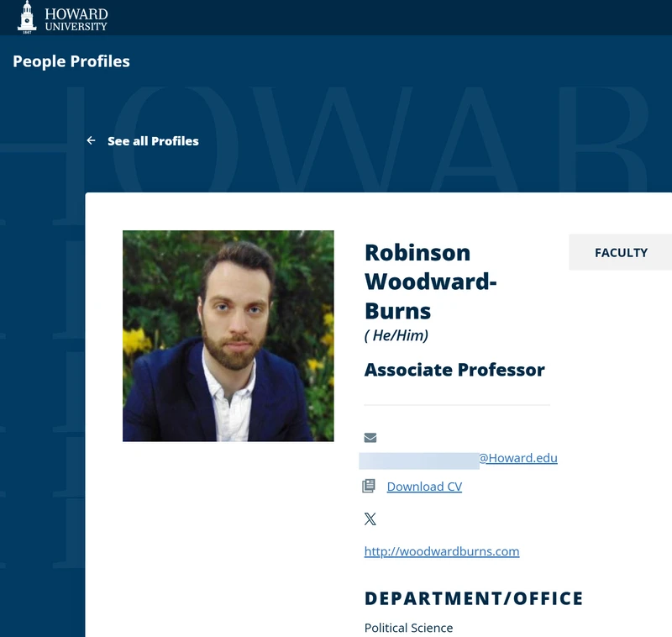Follow the Download CV link

click(424, 487)
